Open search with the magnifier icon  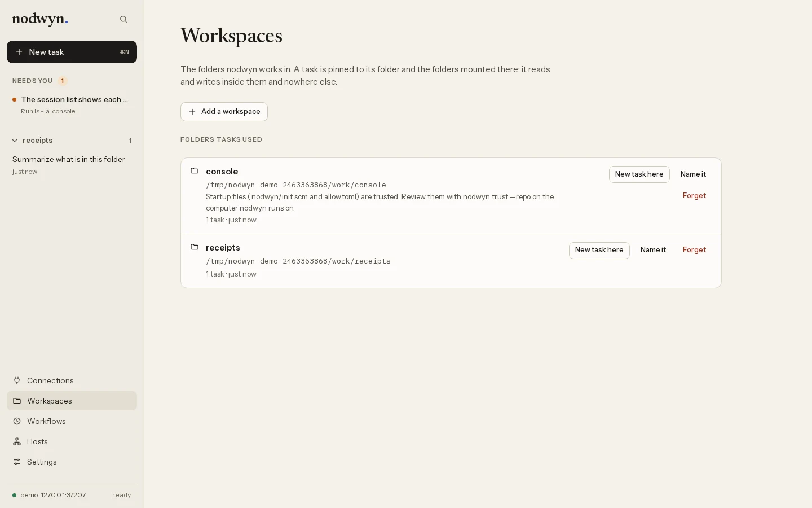[123, 19]
